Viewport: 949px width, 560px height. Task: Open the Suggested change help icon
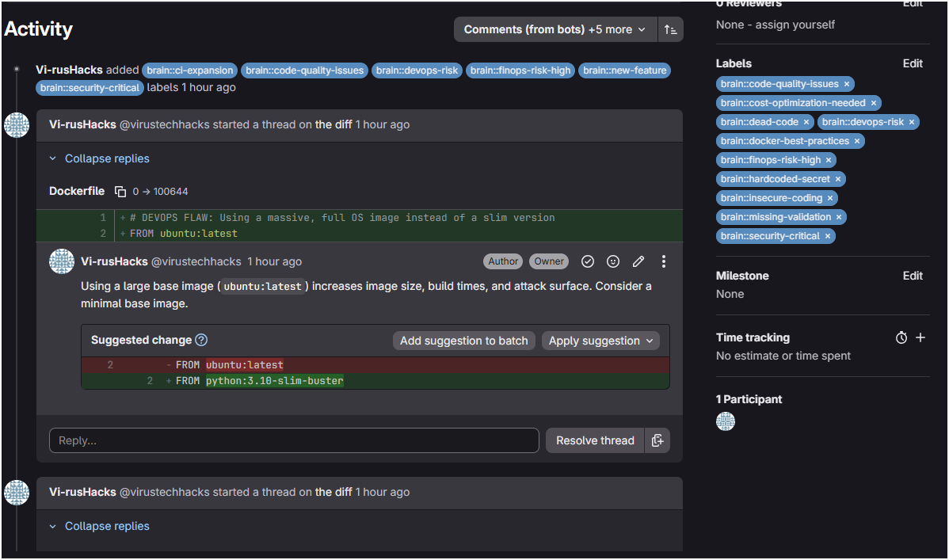[x=201, y=341]
